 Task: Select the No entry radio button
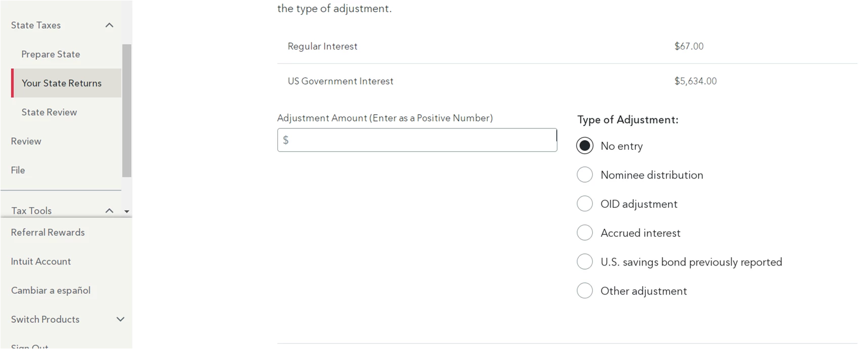585,146
